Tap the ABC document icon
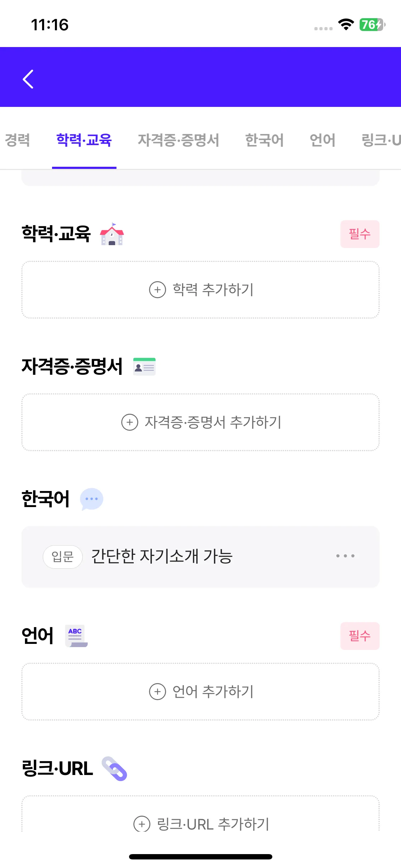Screen dimensions: 401x868 (76, 636)
